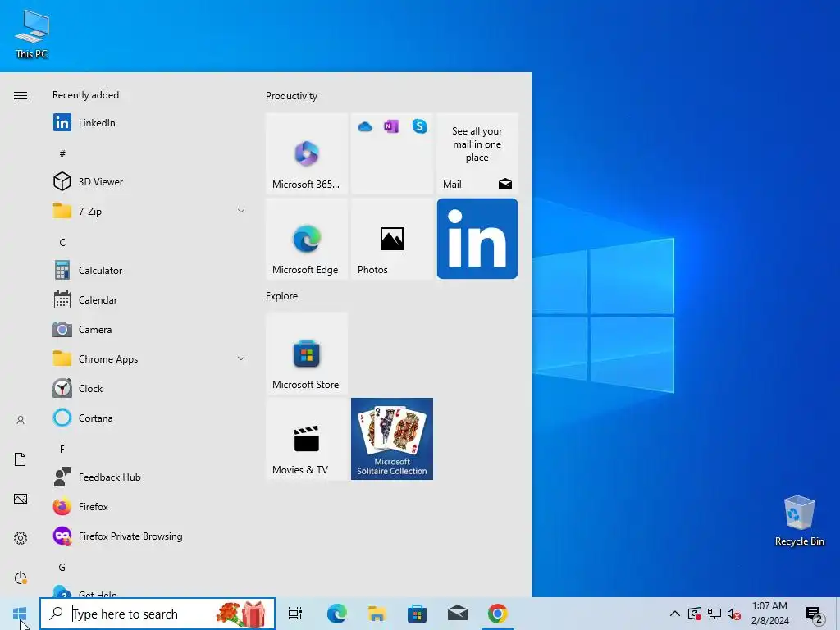Jump to letters via the # header
Screen dimensions: 840x630
[62, 153]
